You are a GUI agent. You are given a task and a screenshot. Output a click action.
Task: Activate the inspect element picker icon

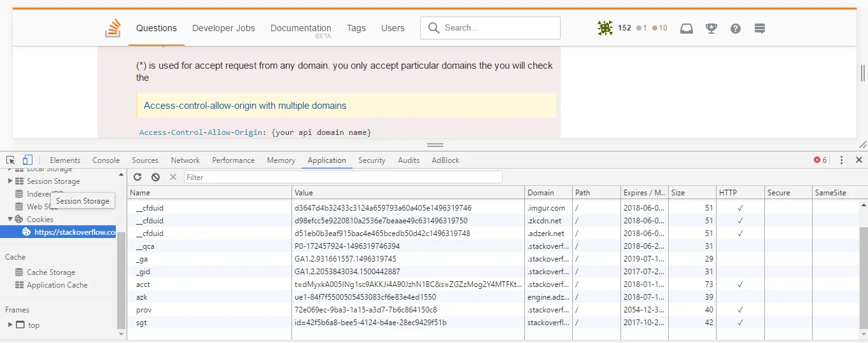(11, 160)
